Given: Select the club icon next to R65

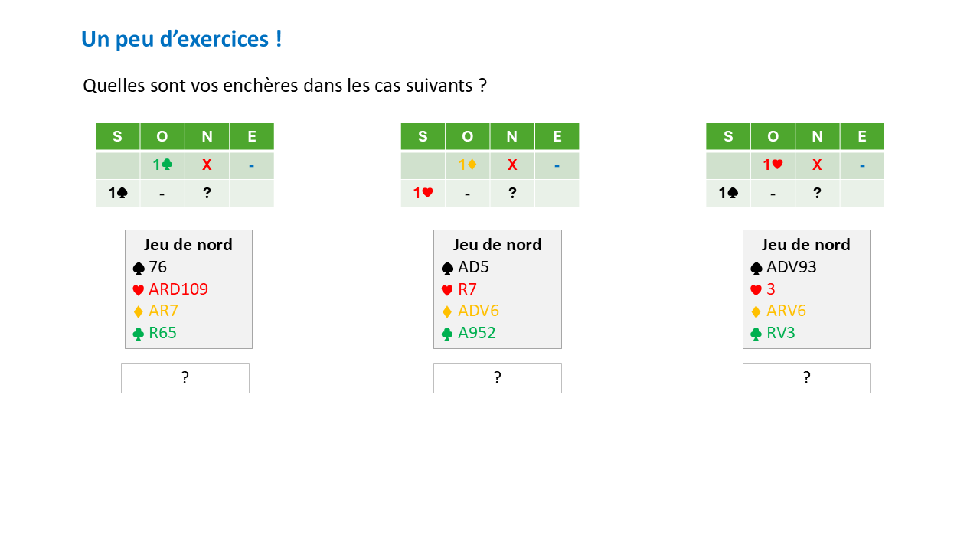Looking at the screenshot, I should 139,334.
